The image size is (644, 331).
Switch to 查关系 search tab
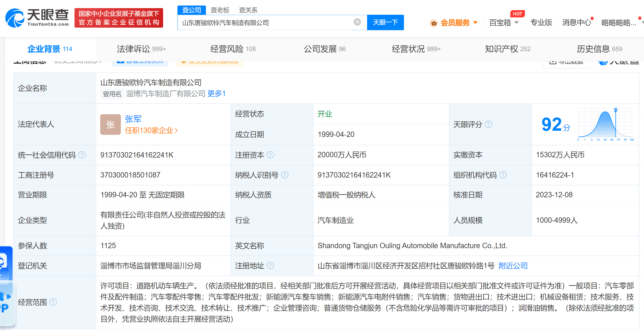(x=248, y=10)
